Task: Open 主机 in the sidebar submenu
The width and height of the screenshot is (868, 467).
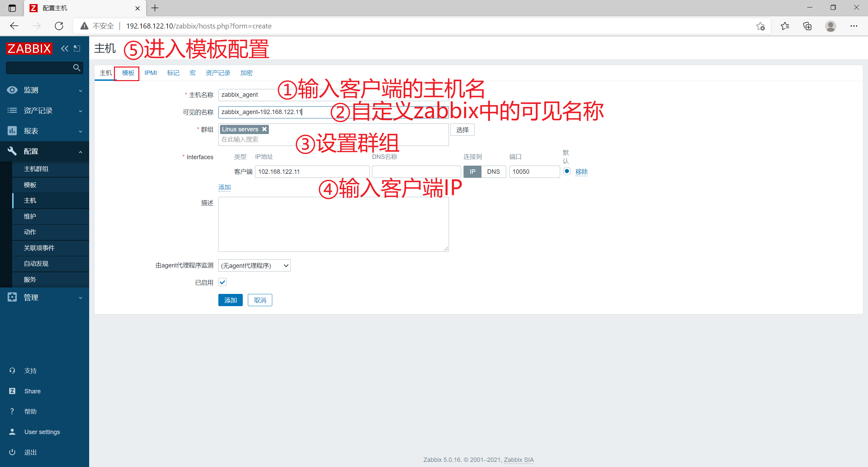Action: [x=51, y=200]
